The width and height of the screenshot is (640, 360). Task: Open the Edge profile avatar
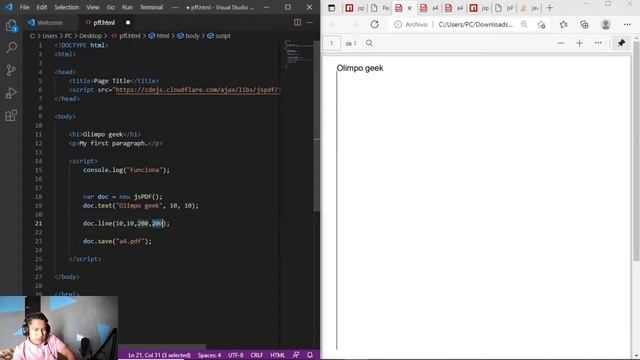click(606, 24)
